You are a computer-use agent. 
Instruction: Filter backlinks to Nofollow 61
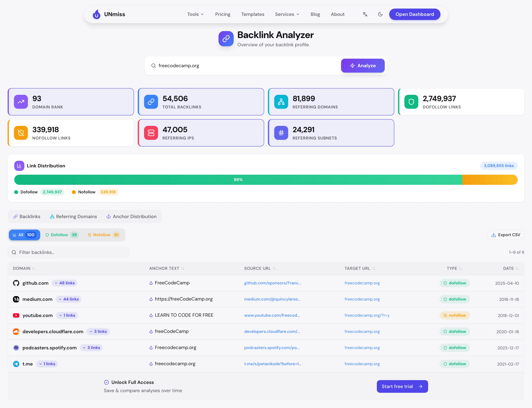[x=104, y=235]
